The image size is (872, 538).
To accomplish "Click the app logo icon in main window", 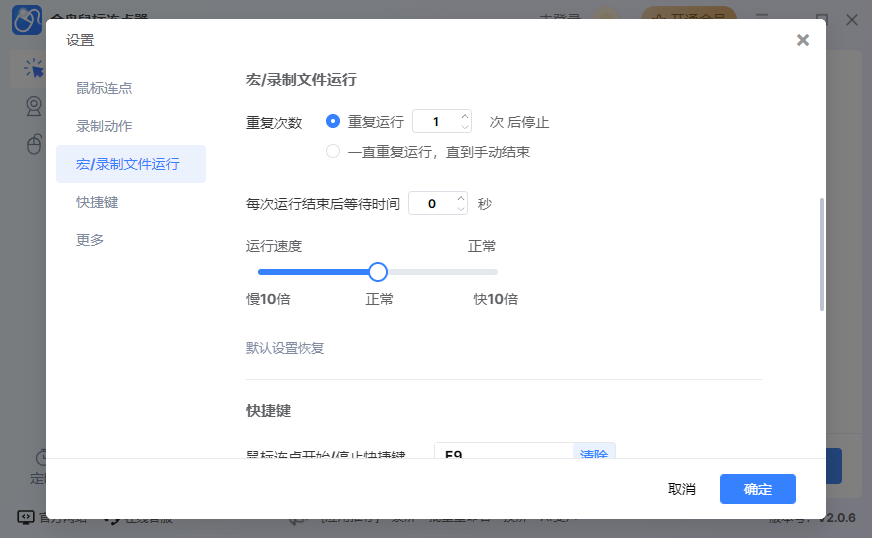I will point(27,20).
